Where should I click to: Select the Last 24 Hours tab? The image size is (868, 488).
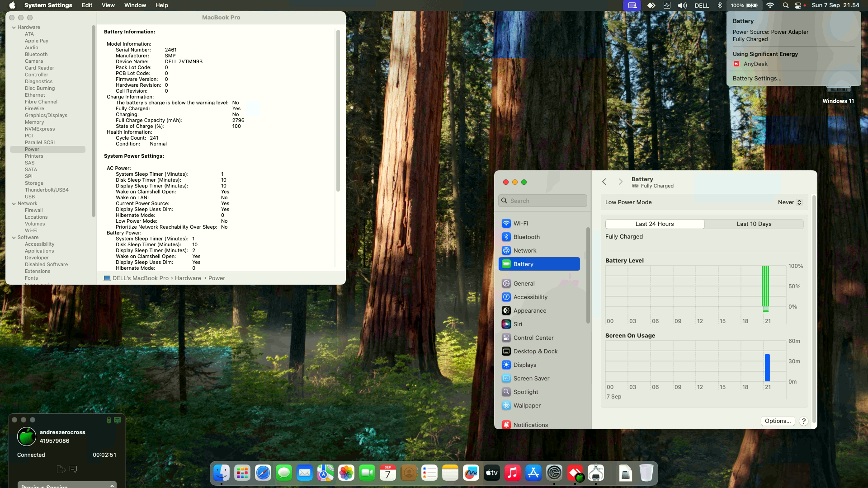pyautogui.click(x=655, y=224)
